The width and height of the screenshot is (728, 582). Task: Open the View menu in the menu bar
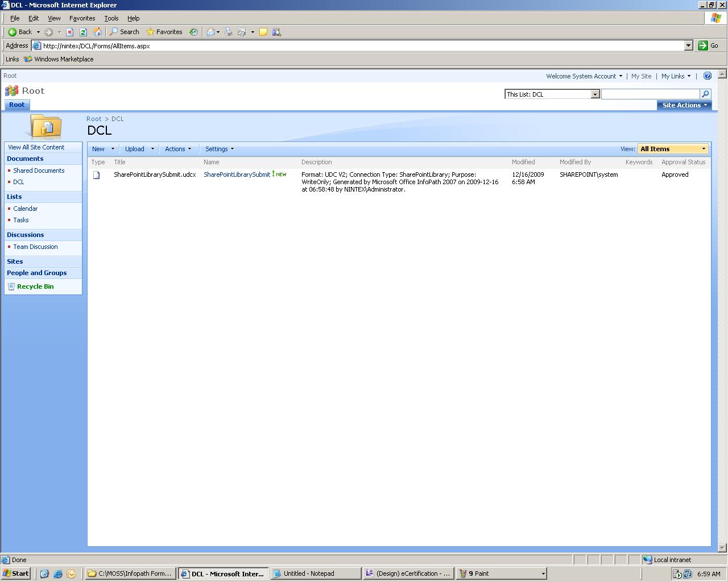point(54,18)
